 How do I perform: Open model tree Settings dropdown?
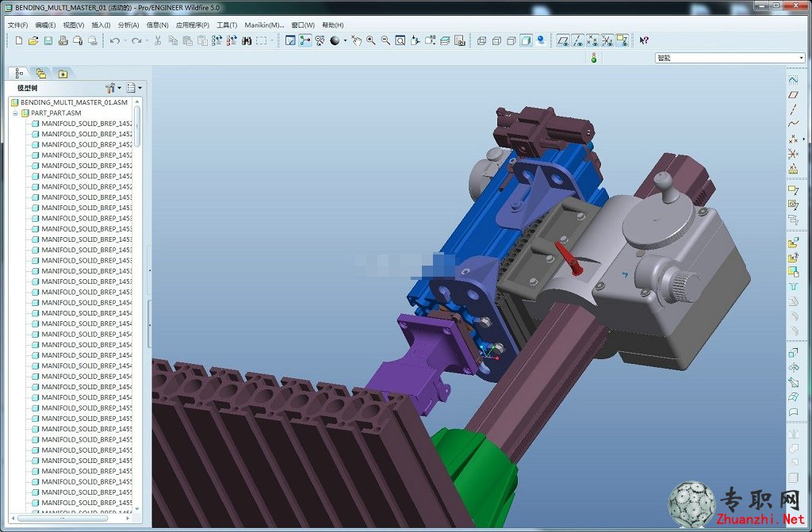tap(134, 88)
